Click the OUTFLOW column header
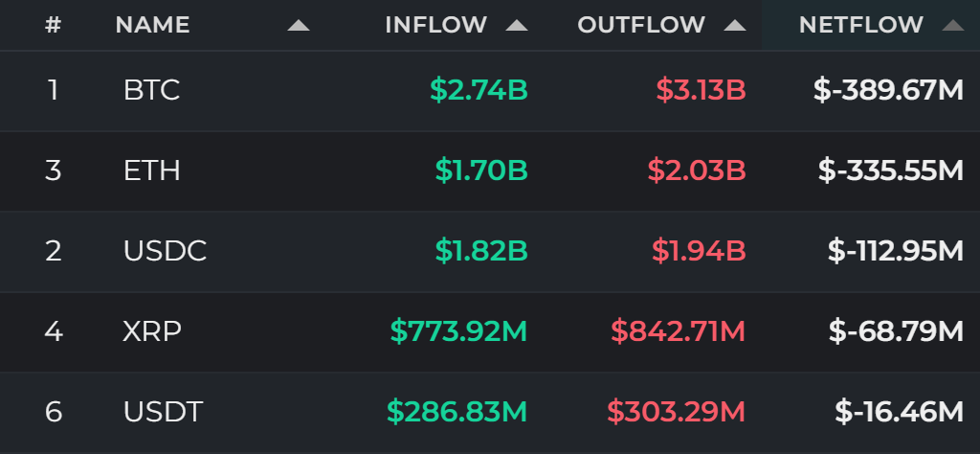980x454 pixels. coord(641,25)
